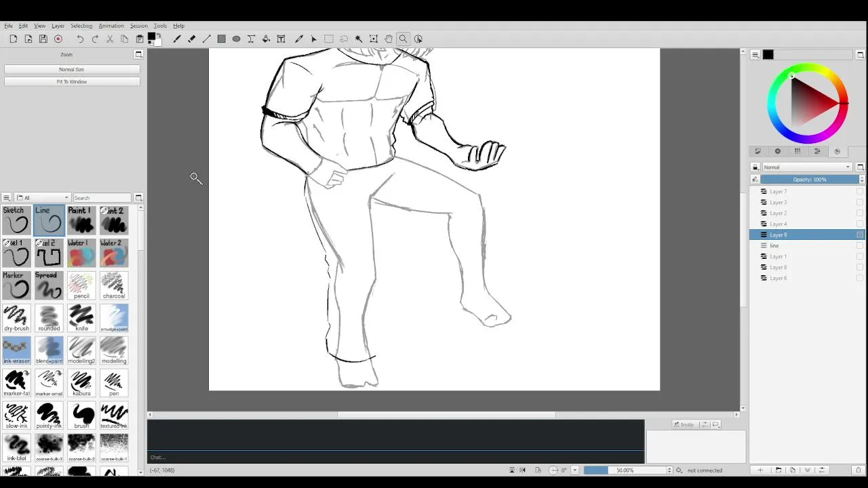
Task: Click the brush Search field
Action: [102, 198]
